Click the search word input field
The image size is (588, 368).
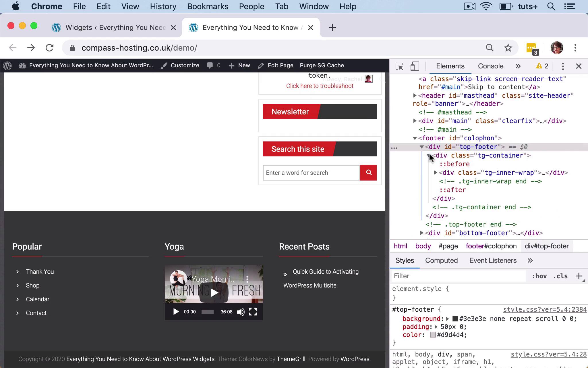pos(311,173)
